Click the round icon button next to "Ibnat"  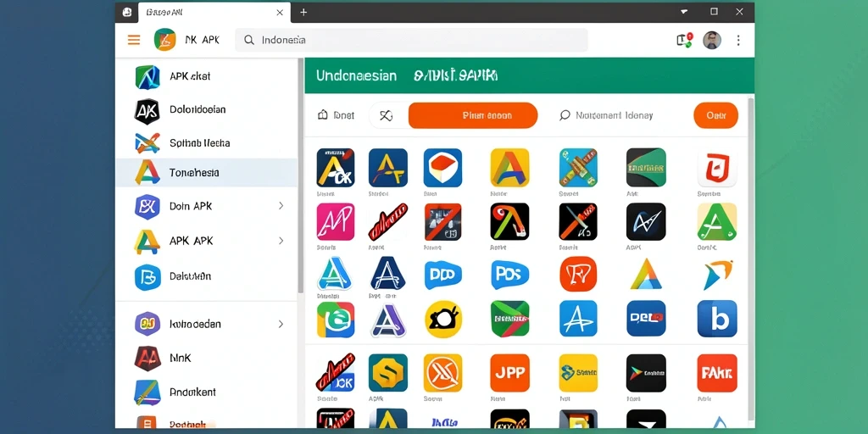click(x=387, y=115)
